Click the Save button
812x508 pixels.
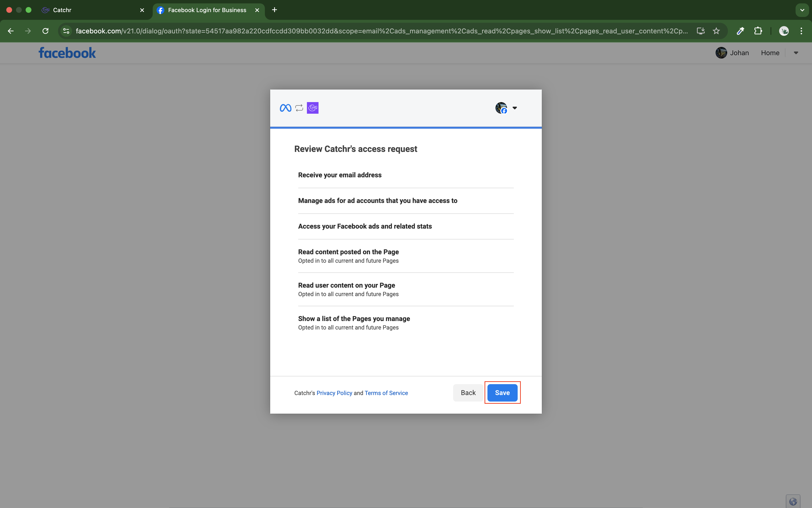coord(502,393)
